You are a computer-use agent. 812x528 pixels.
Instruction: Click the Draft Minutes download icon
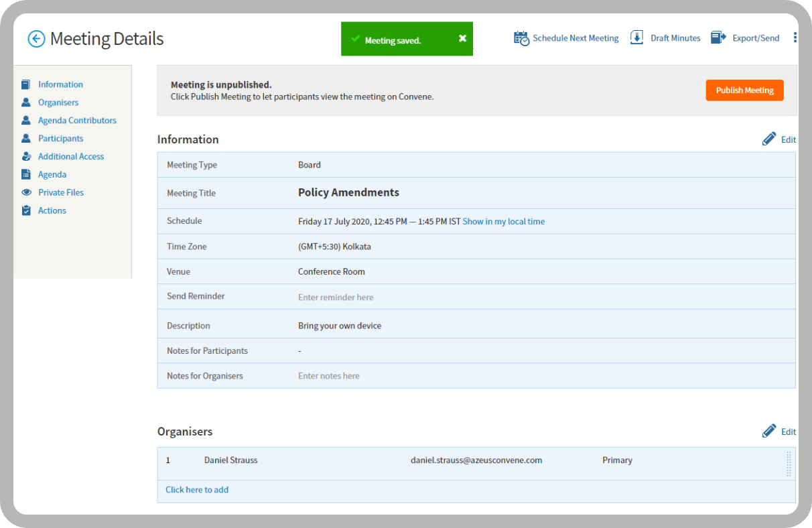pos(636,38)
